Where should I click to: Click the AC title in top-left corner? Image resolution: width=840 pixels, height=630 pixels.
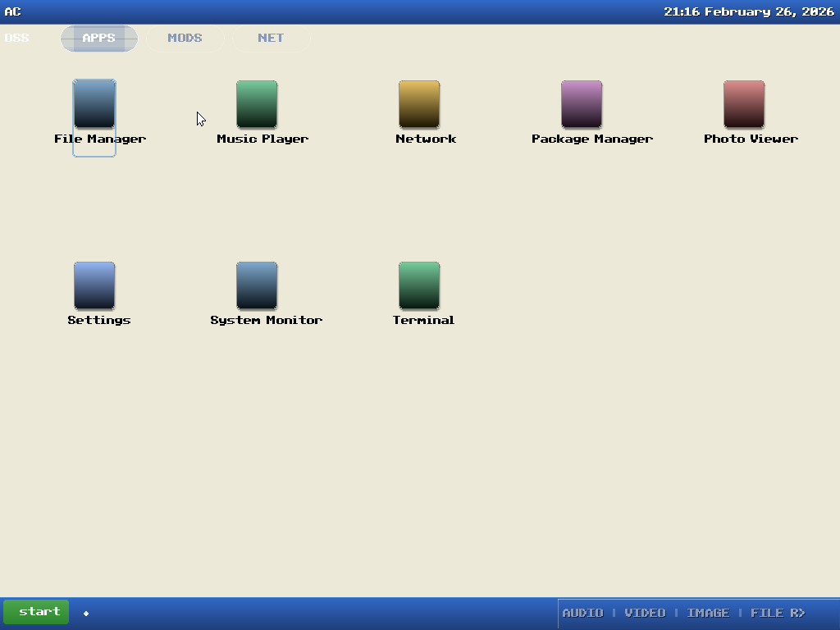tap(12, 11)
